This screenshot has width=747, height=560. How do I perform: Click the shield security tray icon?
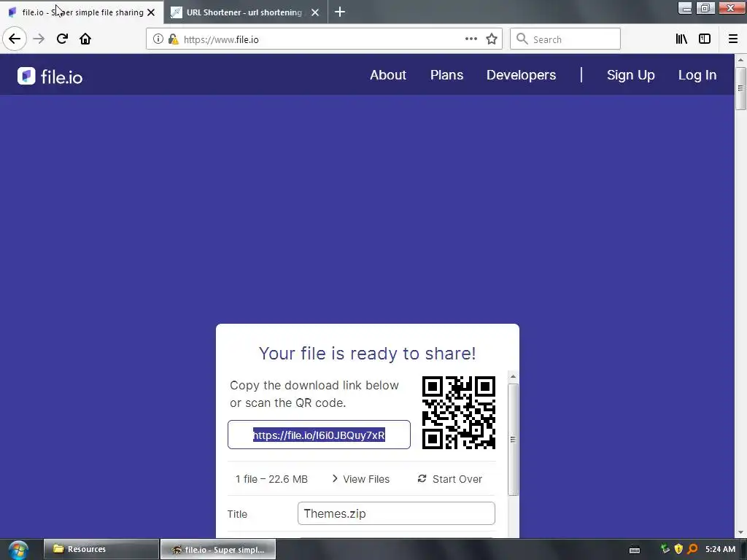679,549
